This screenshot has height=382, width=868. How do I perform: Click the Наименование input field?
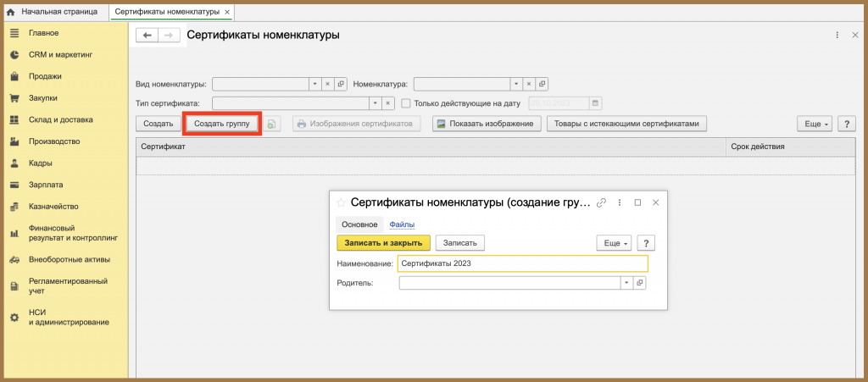[522, 263]
